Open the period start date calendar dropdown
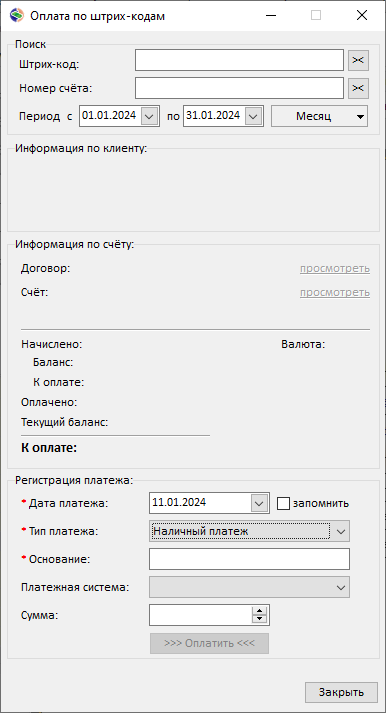Screen dimensions: 386x713 (x=149, y=116)
